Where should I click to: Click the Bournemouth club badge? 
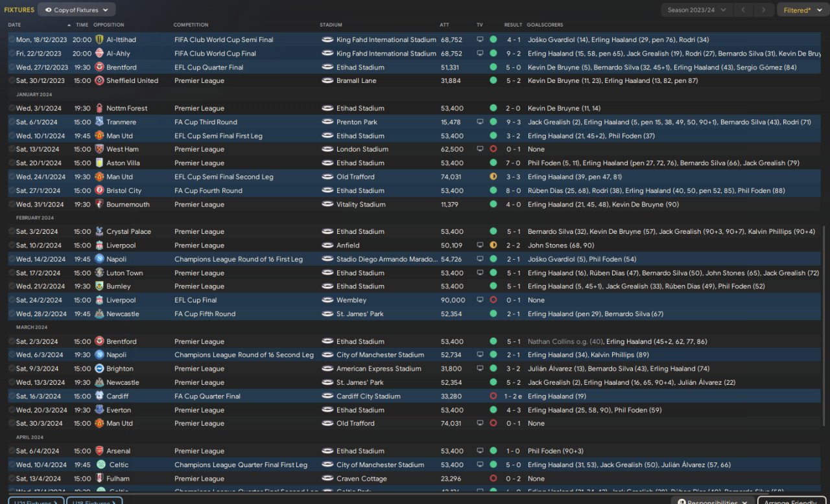pyautogui.click(x=99, y=204)
